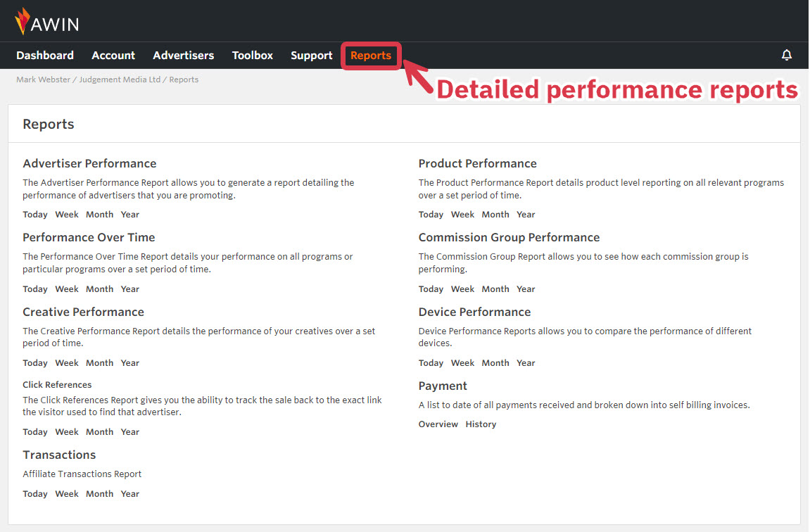Image resolution: width=810 pixels, height=532 pixels.
Task: View Performance Over Time for Week
Action: pos(67,289)
